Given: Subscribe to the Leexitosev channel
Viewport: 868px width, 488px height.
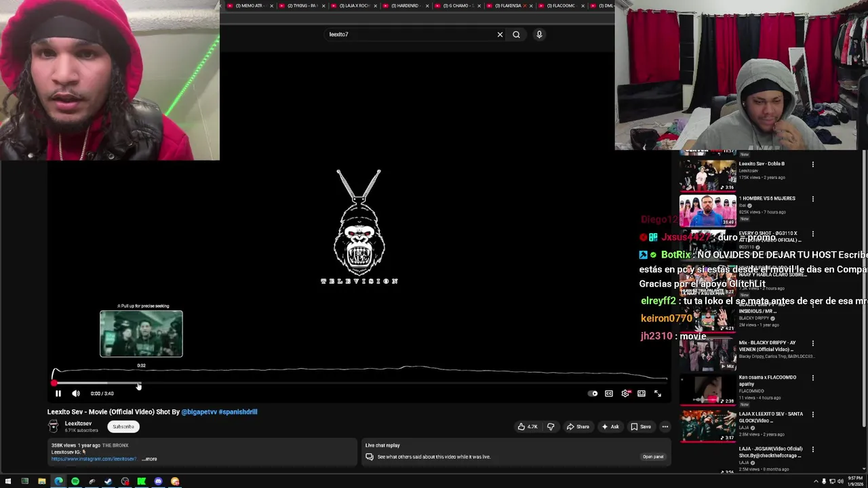Looking at the screenshot, I should [x=123, y=426].
